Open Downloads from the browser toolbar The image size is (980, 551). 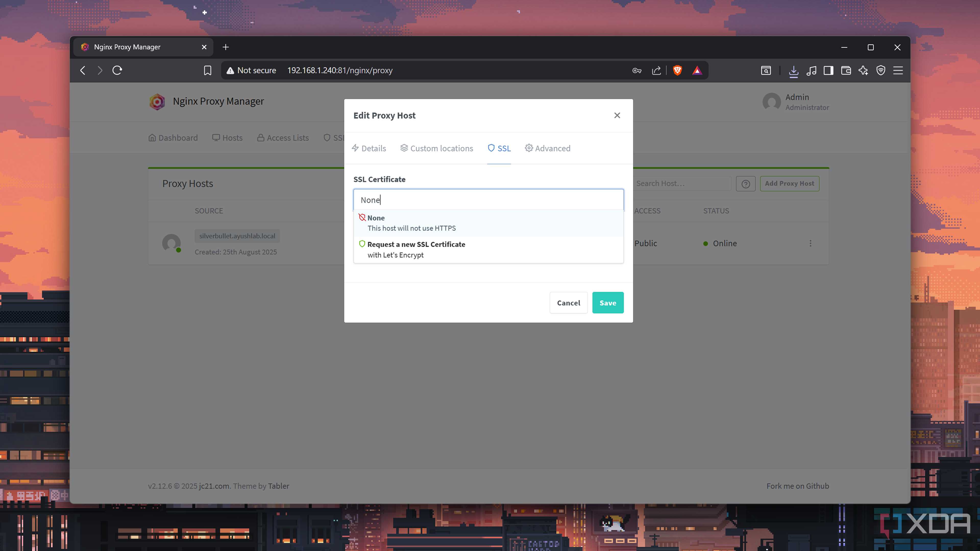[x=794, y=70]
